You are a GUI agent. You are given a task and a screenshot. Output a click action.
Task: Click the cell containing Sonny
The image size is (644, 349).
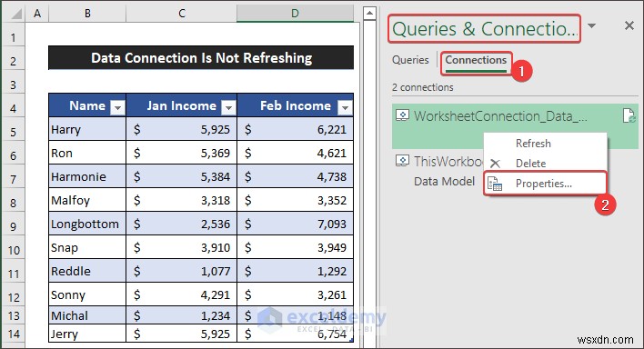pos(87,294)
